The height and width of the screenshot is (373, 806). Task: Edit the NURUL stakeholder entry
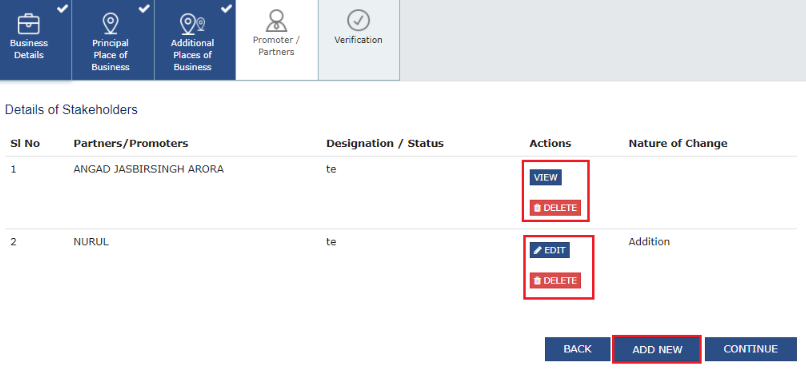click(549, 250)
